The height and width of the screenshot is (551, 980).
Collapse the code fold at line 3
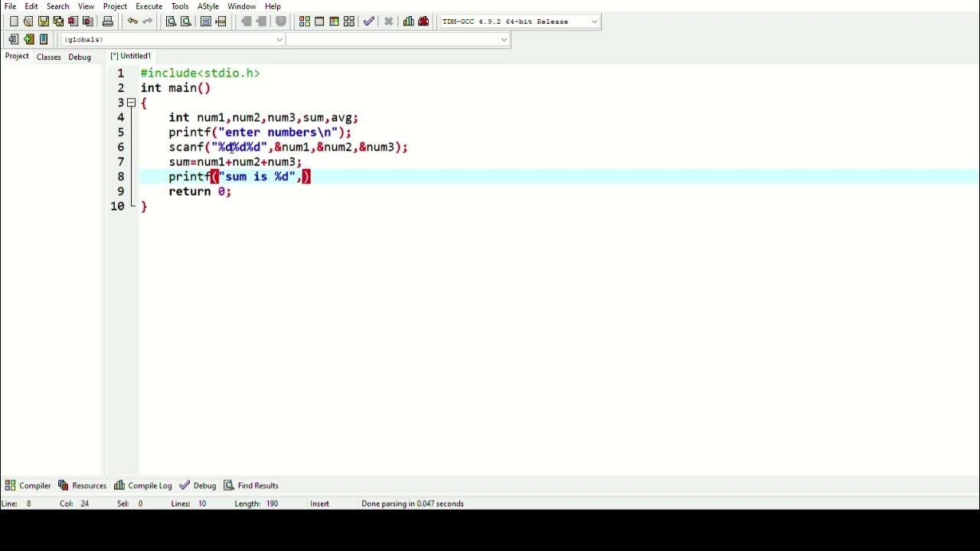132,103
